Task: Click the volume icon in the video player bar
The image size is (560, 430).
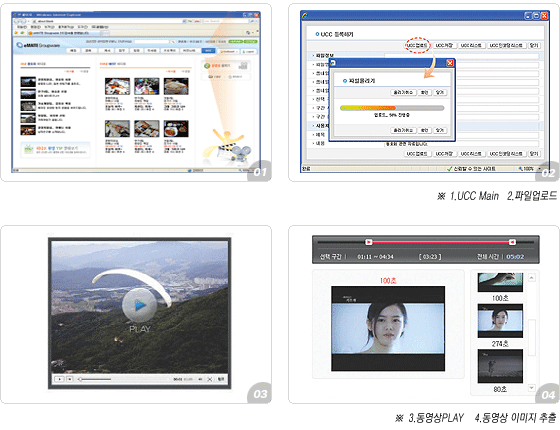Action: (x=200, y=379)
